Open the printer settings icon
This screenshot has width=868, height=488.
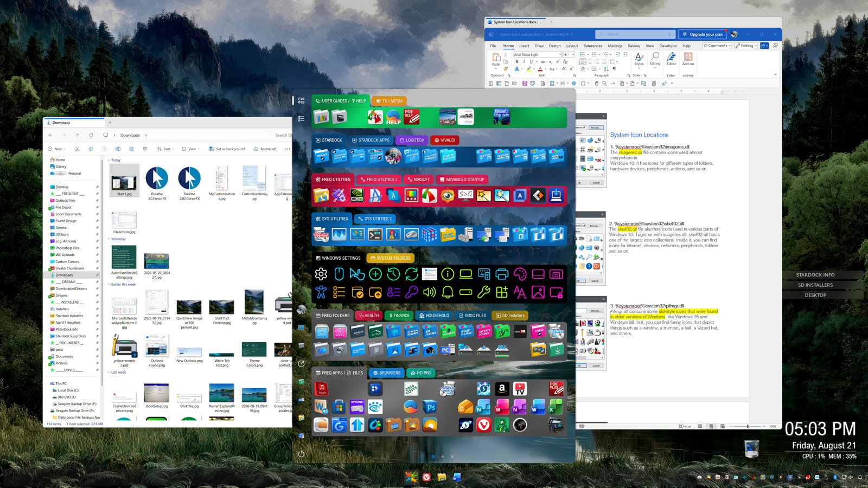pyautogui.click(x=502, y=274)
